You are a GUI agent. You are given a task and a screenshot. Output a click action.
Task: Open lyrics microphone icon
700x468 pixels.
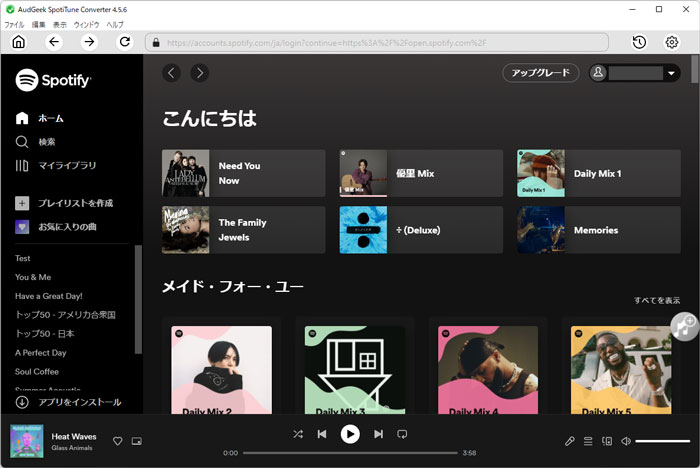click(570, 441)
